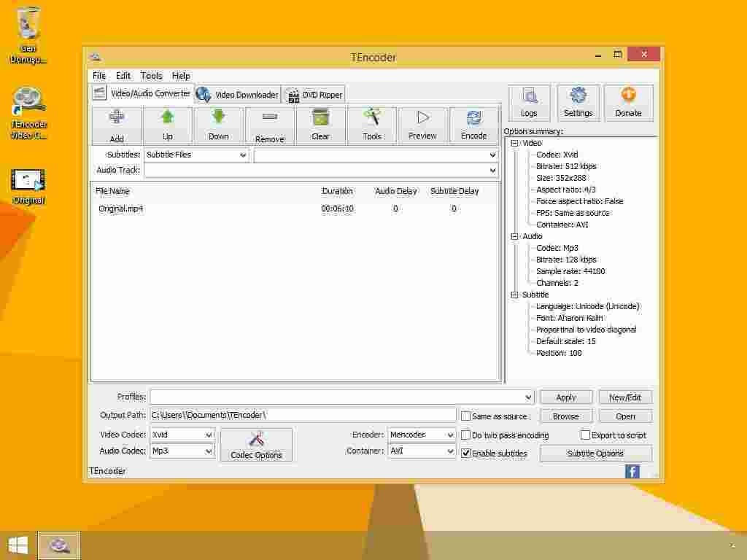Image resolution: width=747 pixels, height=560 pixels.
Task: Click the Duration column header
Action: pos(337,191)
